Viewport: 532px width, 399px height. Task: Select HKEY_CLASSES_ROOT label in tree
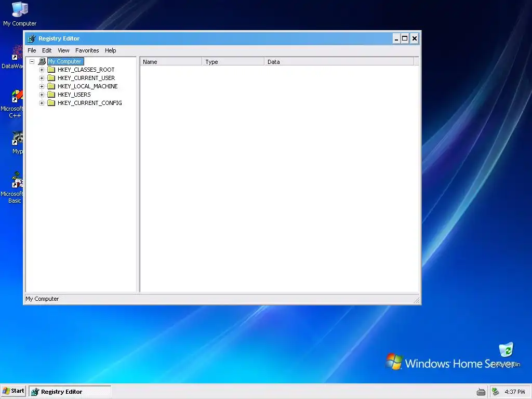(x=86, y=70)
